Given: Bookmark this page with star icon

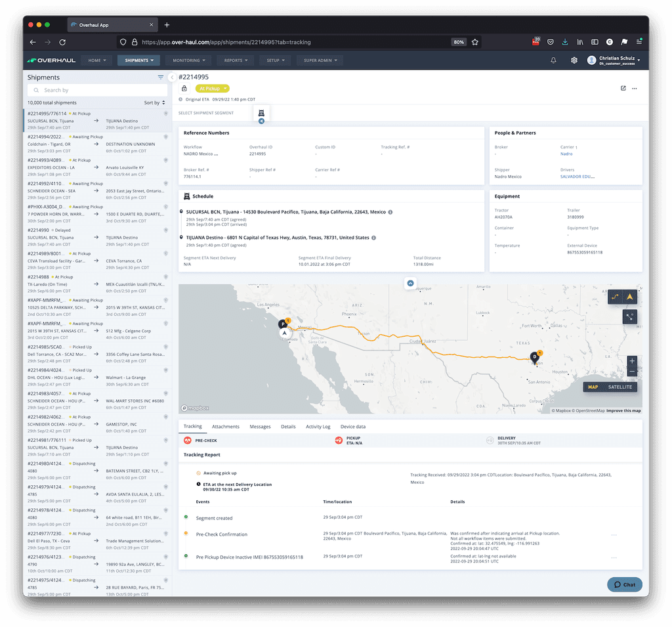Looking at the screenshot, I should coord(475,42).
